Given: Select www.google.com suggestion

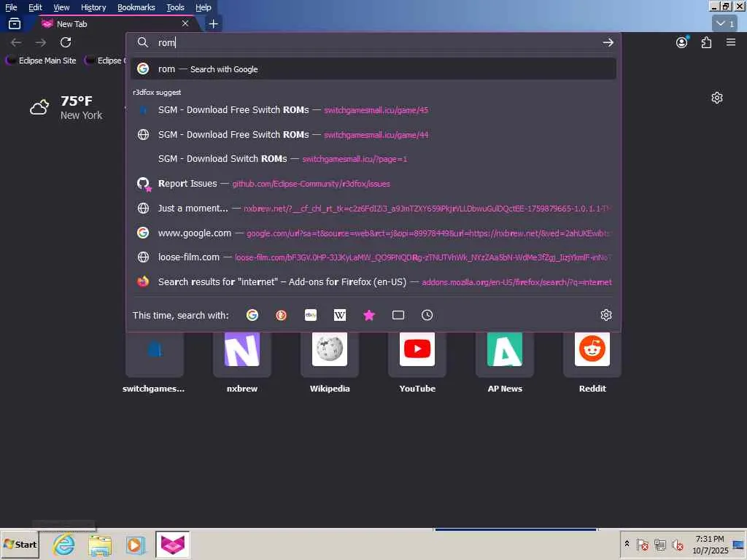Looking at the screenshot, I should (x=373, y=233).
